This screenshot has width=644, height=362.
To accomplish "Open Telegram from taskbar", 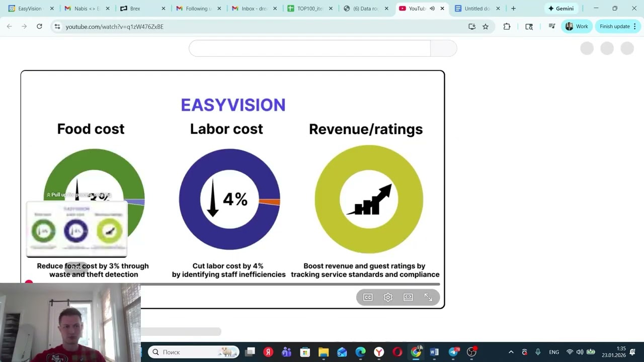I will pos(453,352).
